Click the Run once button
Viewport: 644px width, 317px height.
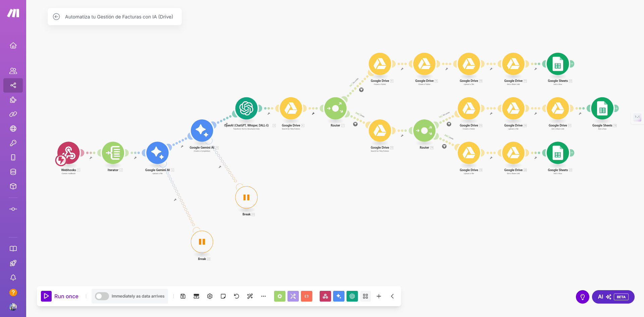[x=60, y=296]
